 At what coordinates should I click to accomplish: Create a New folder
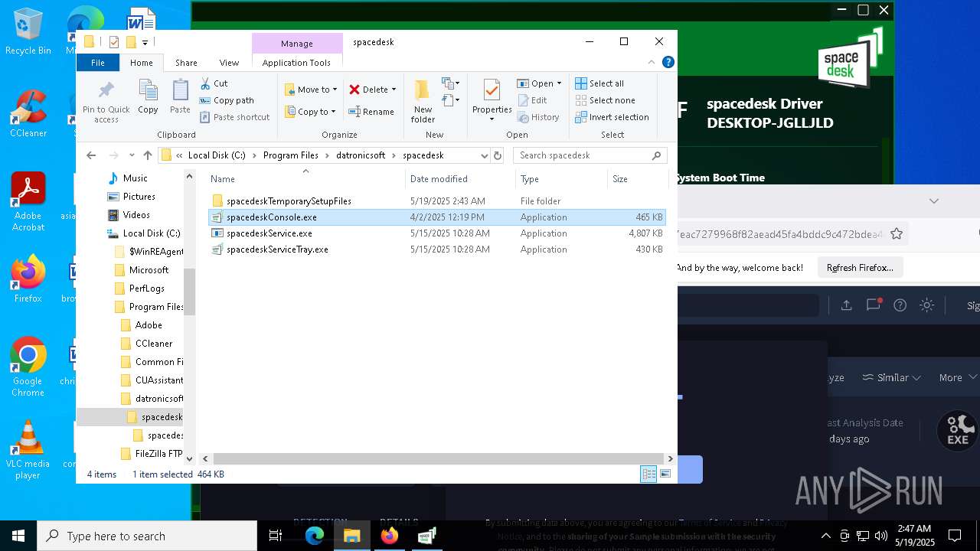[423, 101]
